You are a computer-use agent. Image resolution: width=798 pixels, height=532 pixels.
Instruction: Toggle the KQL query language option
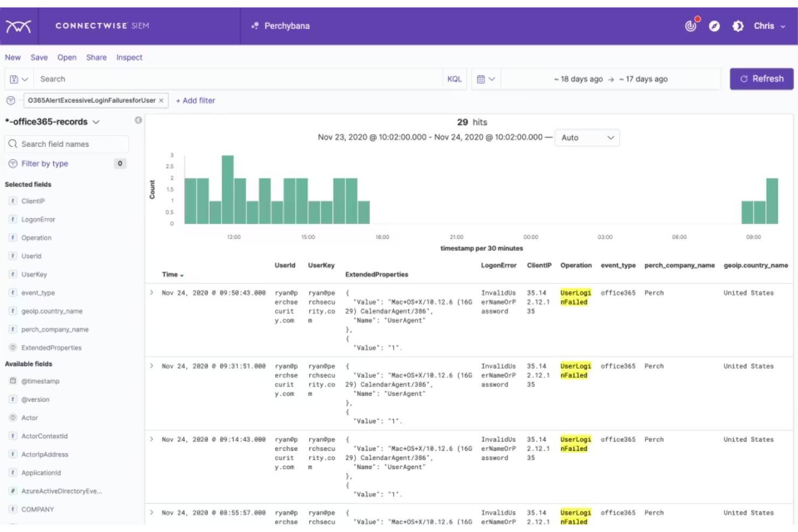[455, 79]
